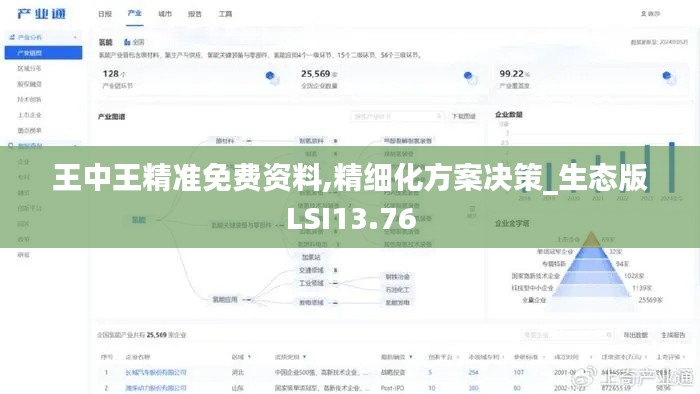
Task: Click the 山东 region cell
Action: tap(238, 388)
